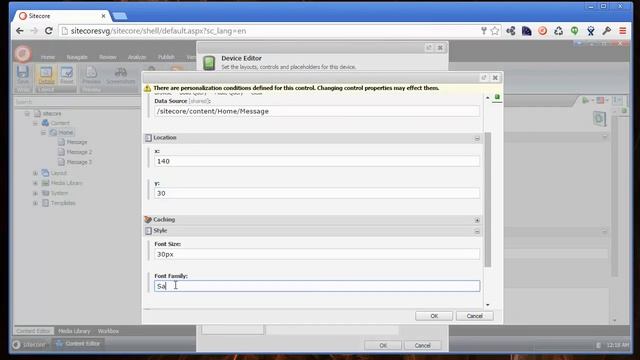Click the Data Source input field
The height and width of the screenshot is (360, 640).
point(317,111)
